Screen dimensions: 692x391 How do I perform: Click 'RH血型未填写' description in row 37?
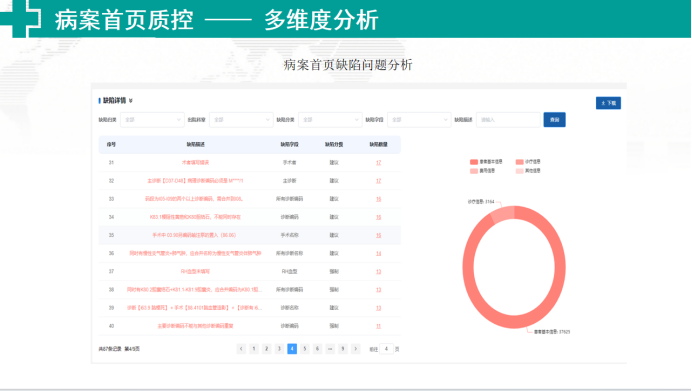pyautogui.click(x=195, y=272)
